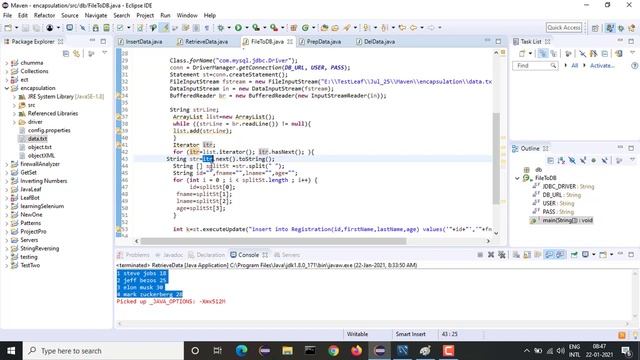This screenshot has height=360, width=640.
Task: Toggle Link with Editor in Package Explorer
Action: pos(76,53)
